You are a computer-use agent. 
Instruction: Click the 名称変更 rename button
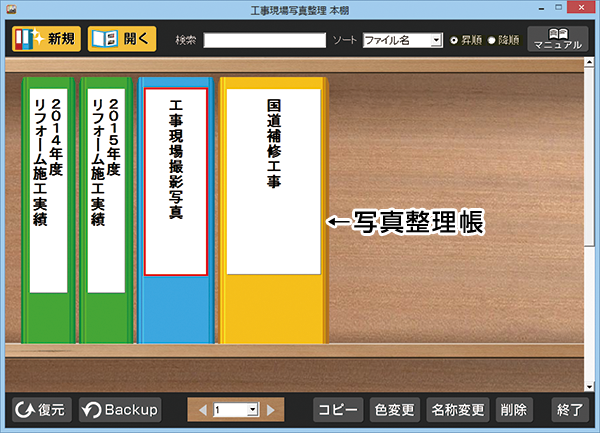click(x=456, y=409)
